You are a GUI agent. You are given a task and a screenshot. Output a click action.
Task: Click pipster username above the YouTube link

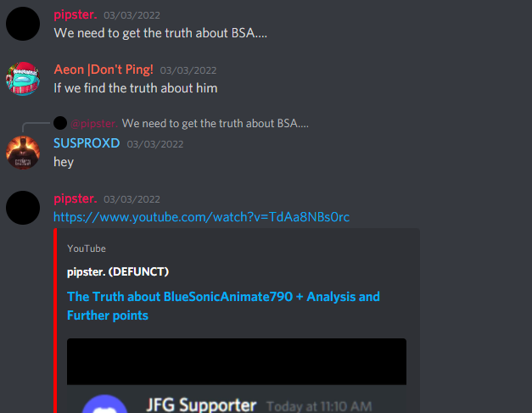tap(76, 198)
